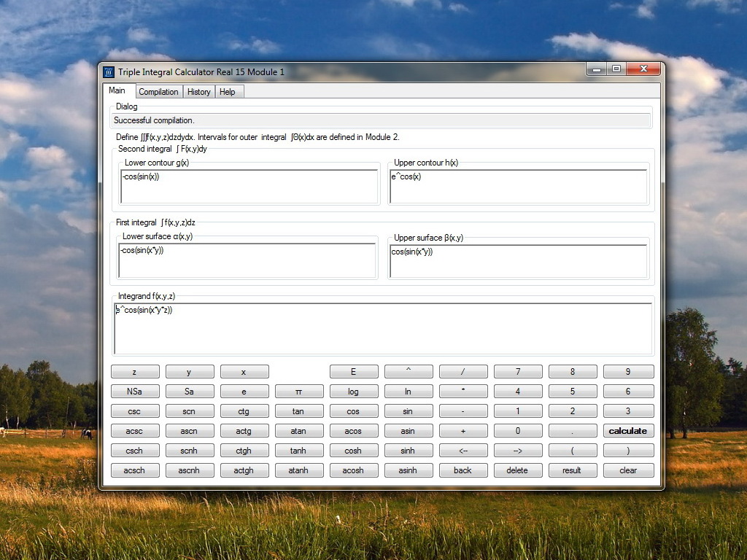This screenshot has width=747, height=560.
Task: Click the Integrand f(x,y,z) input field
Action: point(383,329)
